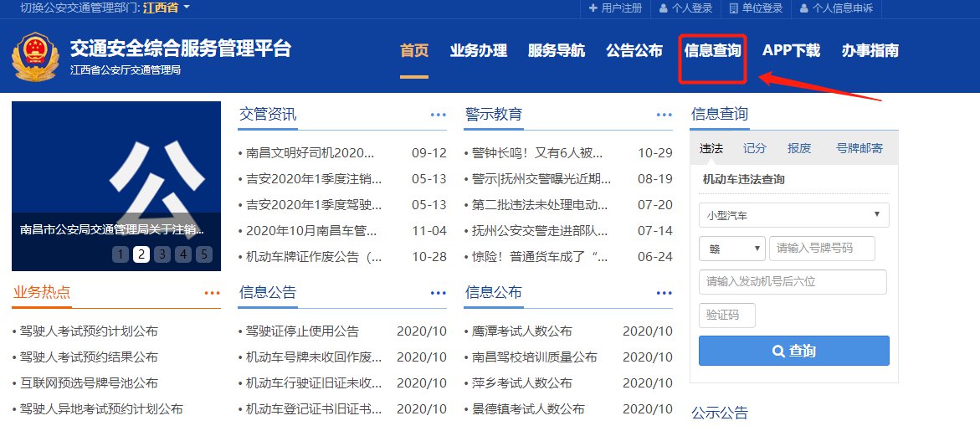Open the 信息公告 more dots icon

click(439, 293)
